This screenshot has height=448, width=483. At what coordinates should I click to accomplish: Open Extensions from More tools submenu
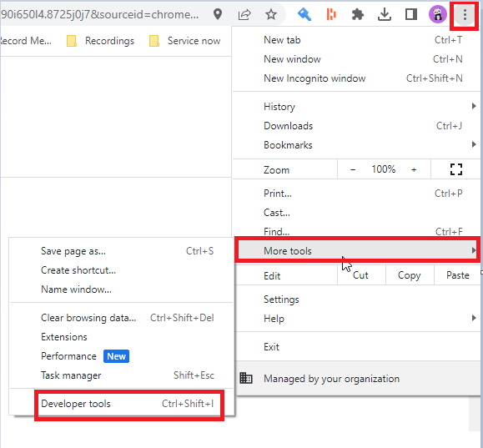point(122,337)
